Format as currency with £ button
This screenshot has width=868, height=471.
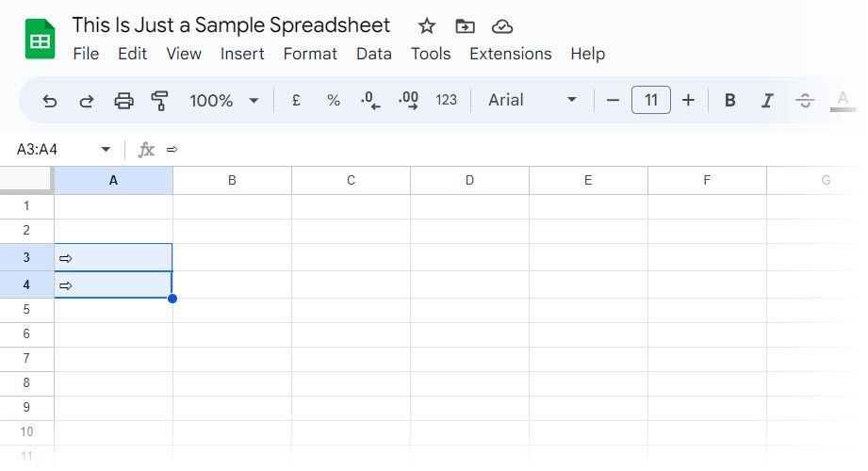click(296, 101)
